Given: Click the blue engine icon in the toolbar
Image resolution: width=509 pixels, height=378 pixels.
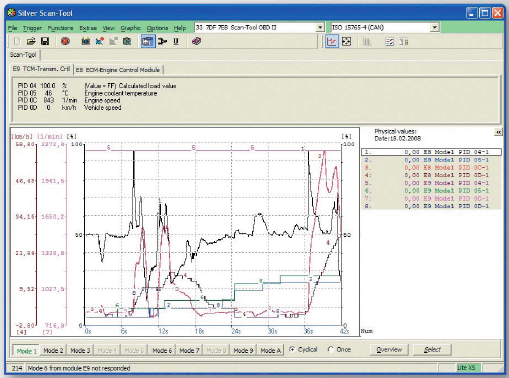Looking at the screenshot, I should pos(86,41).
